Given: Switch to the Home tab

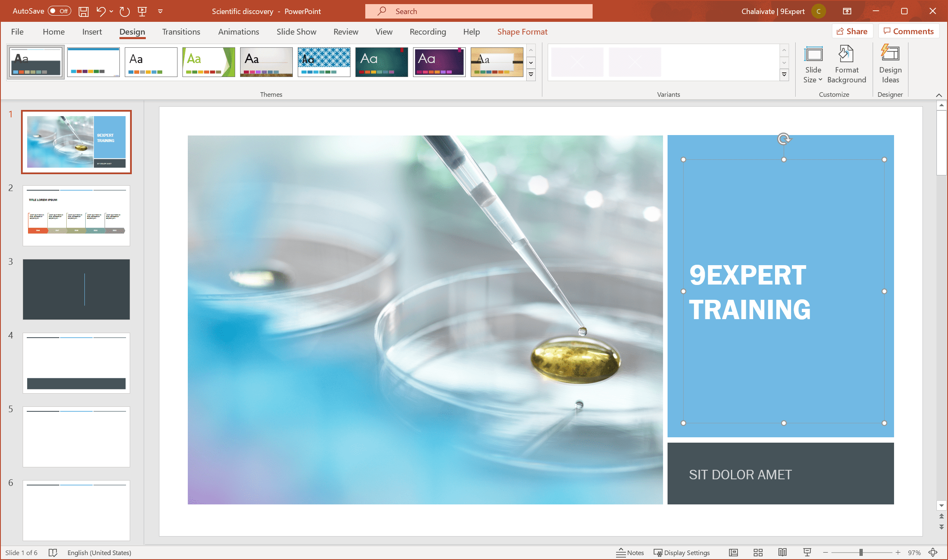Looking at the screenshot, I should 54,32.
